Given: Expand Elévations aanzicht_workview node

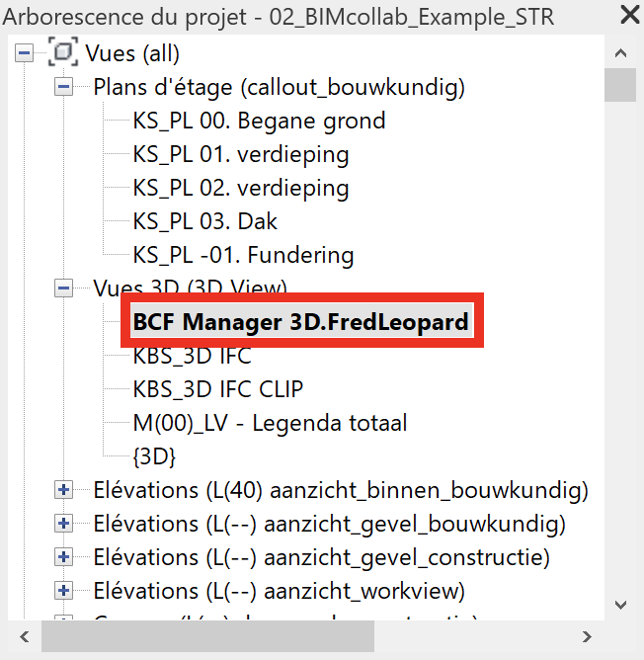Looking at the screenshot, I should 63,591.
